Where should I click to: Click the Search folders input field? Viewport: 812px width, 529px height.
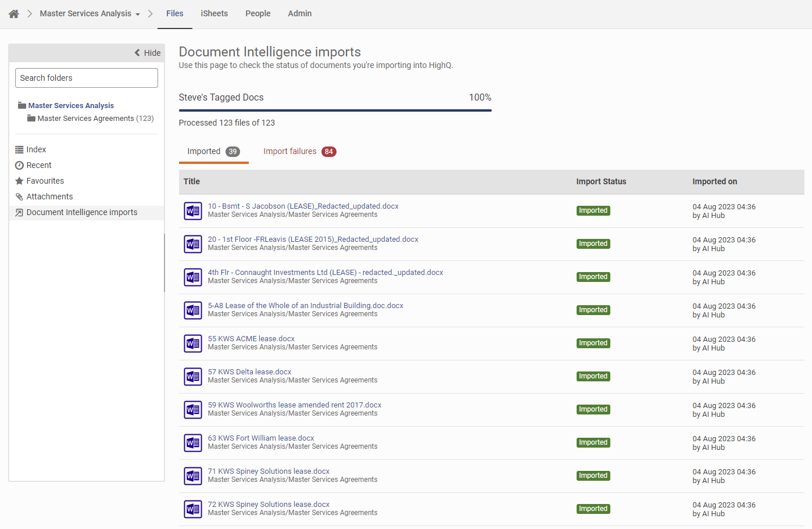(x=86, y=78)
